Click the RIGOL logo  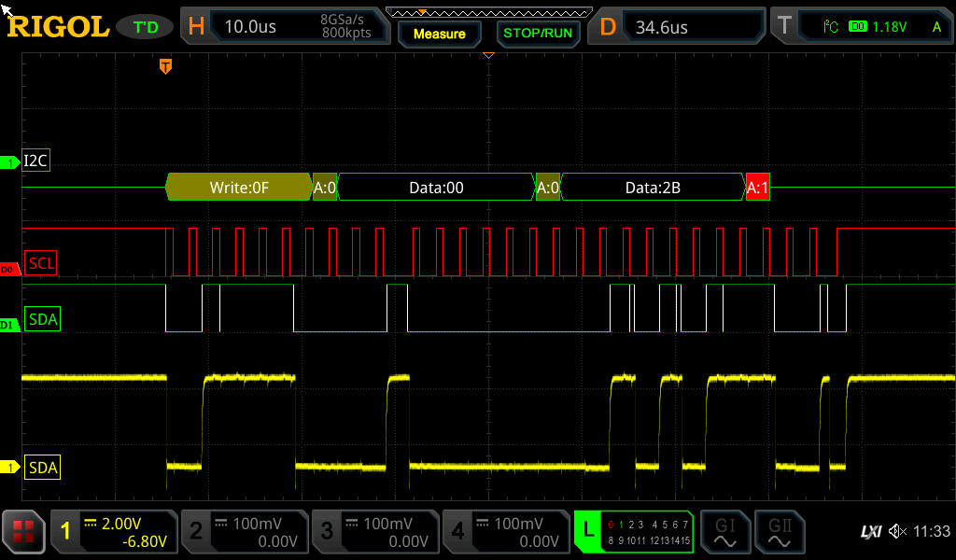point(58,27)
